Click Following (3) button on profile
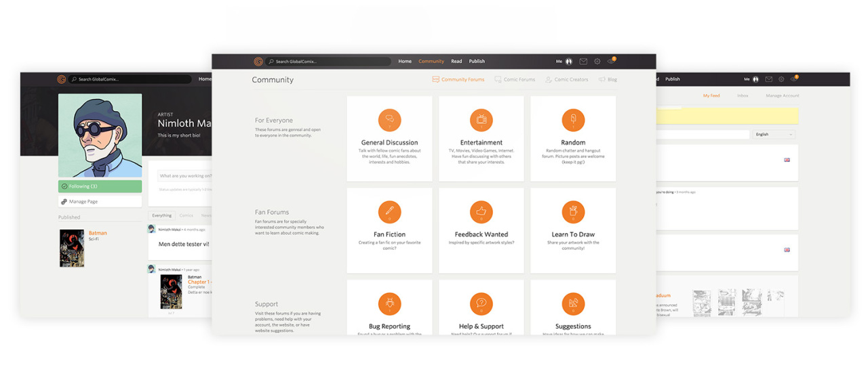Image resolution: width=868 pixels, height=384 pixels. click(x=100, y=186)
